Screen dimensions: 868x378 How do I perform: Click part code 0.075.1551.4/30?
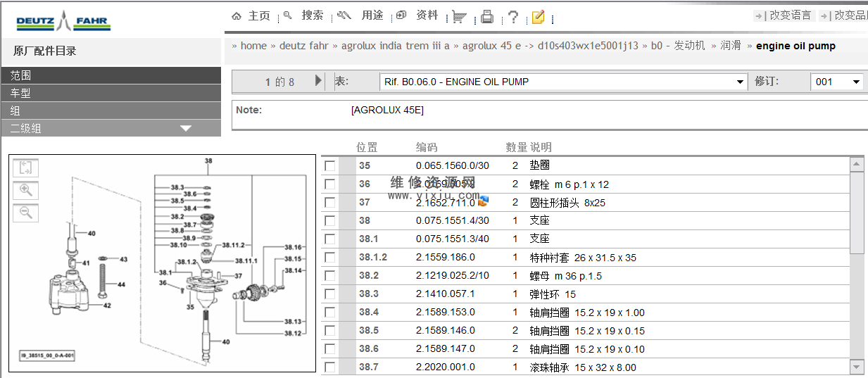[x=452, y=220]
